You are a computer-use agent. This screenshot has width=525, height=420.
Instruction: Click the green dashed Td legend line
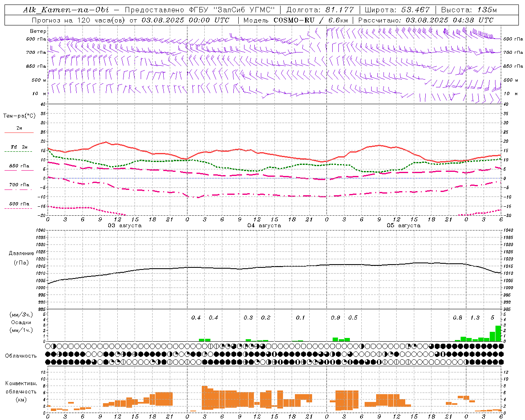tap(19, 152)
